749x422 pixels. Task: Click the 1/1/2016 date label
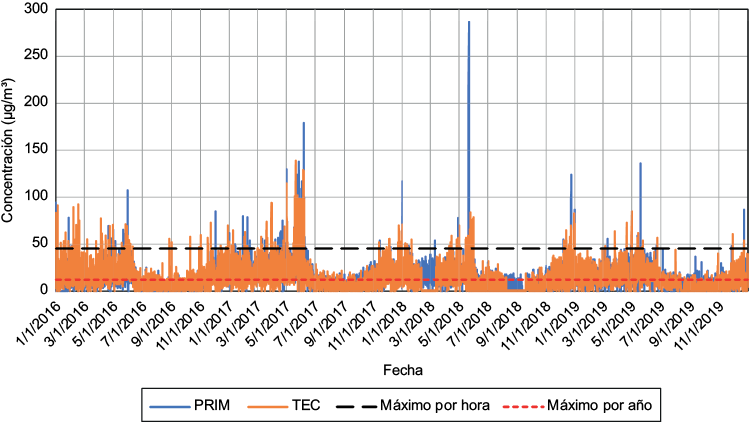coord(37,322)
